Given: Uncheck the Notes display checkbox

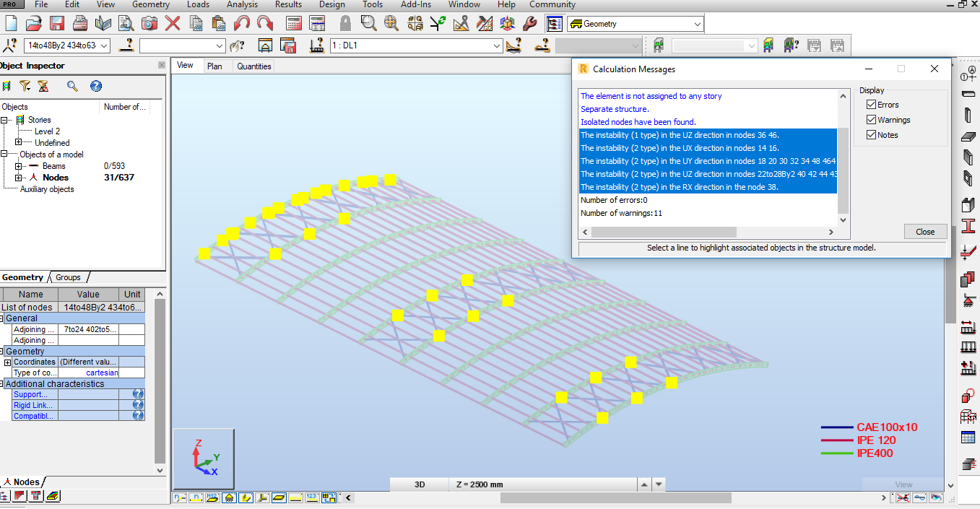Looking at the screenshot, I should coord(872,135).
